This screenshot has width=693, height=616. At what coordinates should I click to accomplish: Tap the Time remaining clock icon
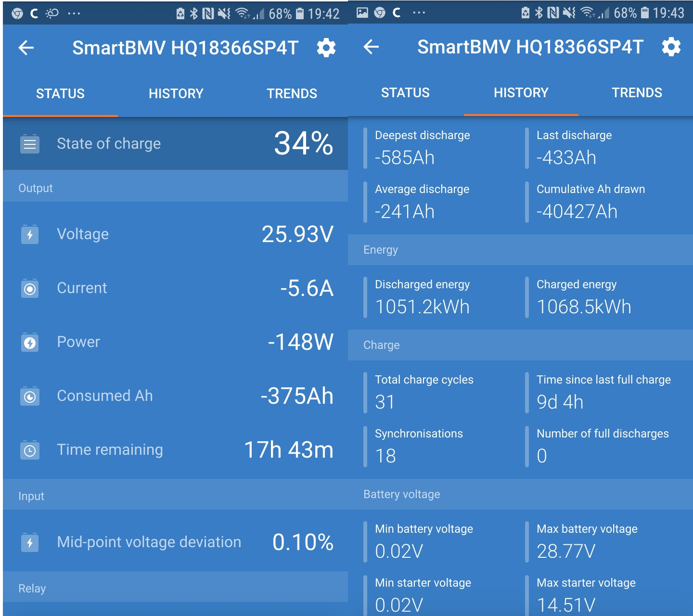coord(30,450)
